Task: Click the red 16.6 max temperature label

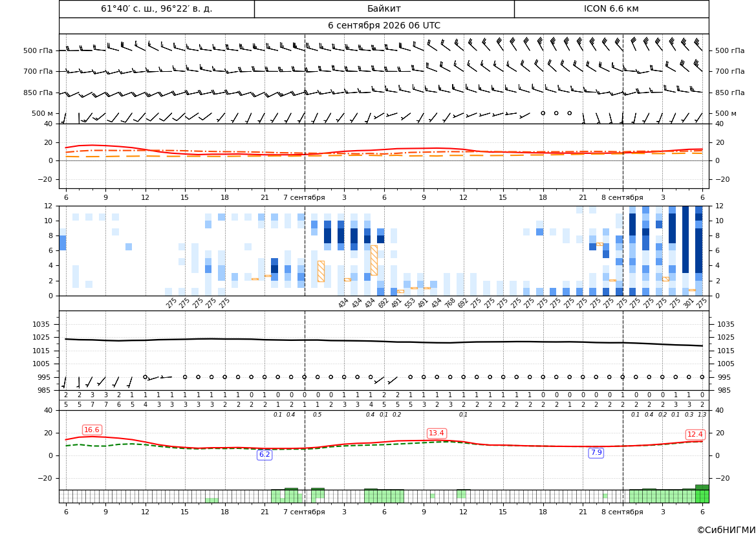Action: (x=92, y=430)
